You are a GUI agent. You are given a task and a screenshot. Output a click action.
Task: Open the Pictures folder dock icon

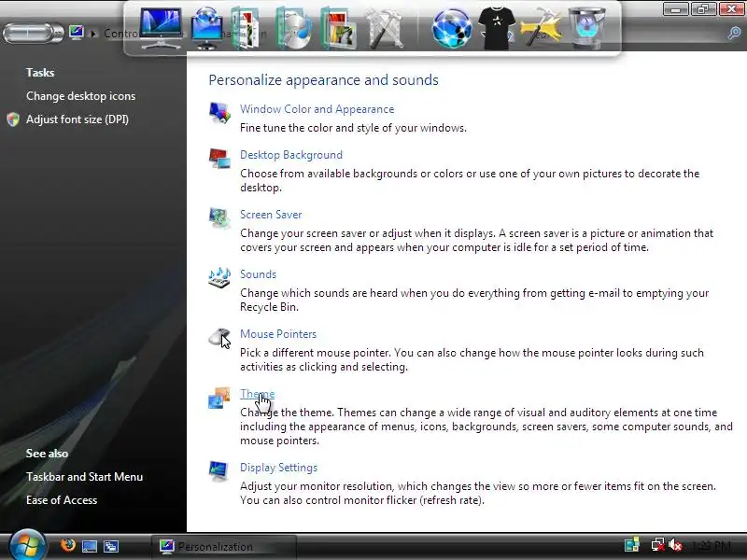tap(338, 29)
